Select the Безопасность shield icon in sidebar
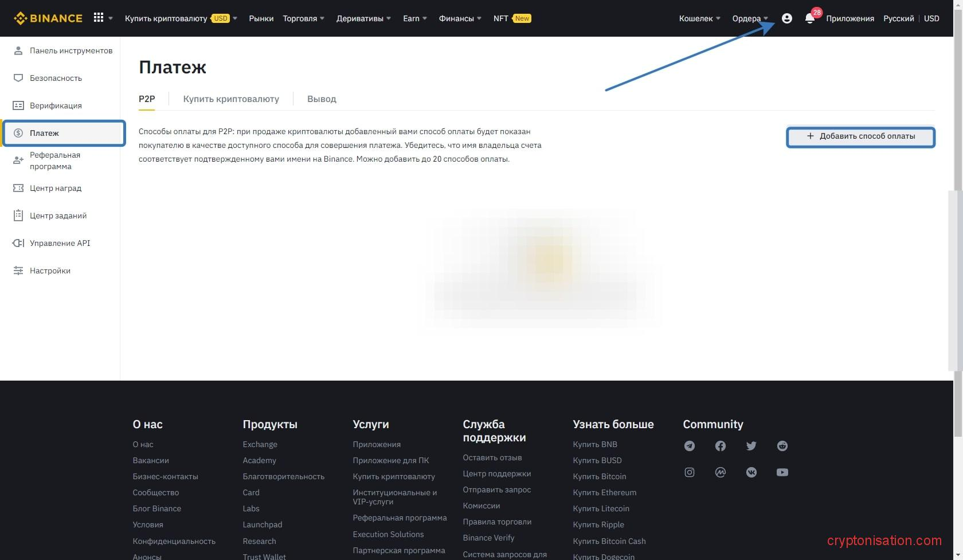This screenshot has width=963, height=560. click(18, 78)
